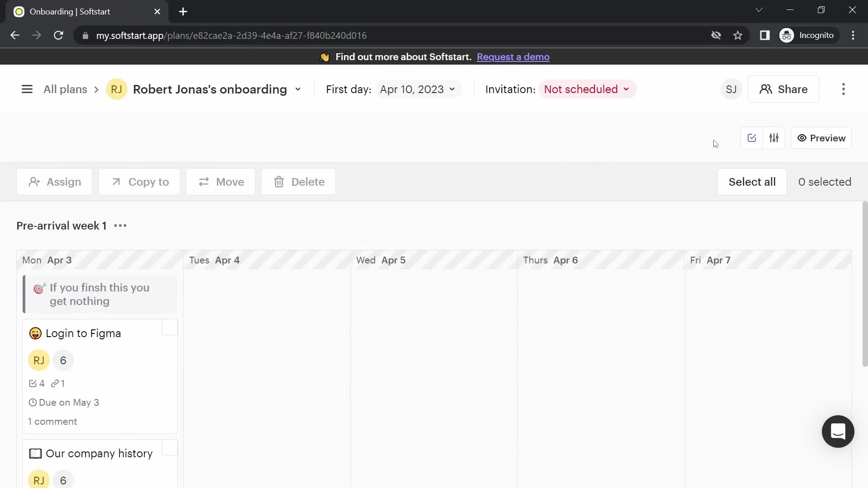Expand the First day date dropdown

[417, 89]
